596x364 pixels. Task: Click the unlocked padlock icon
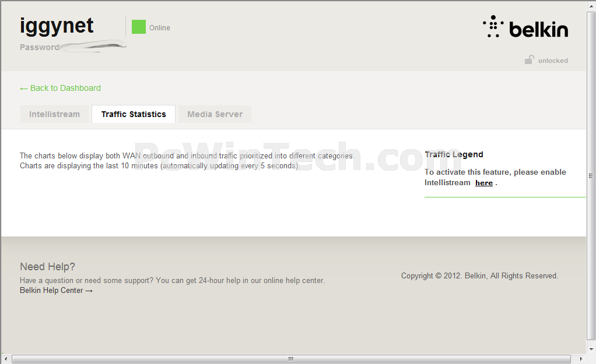529,59
